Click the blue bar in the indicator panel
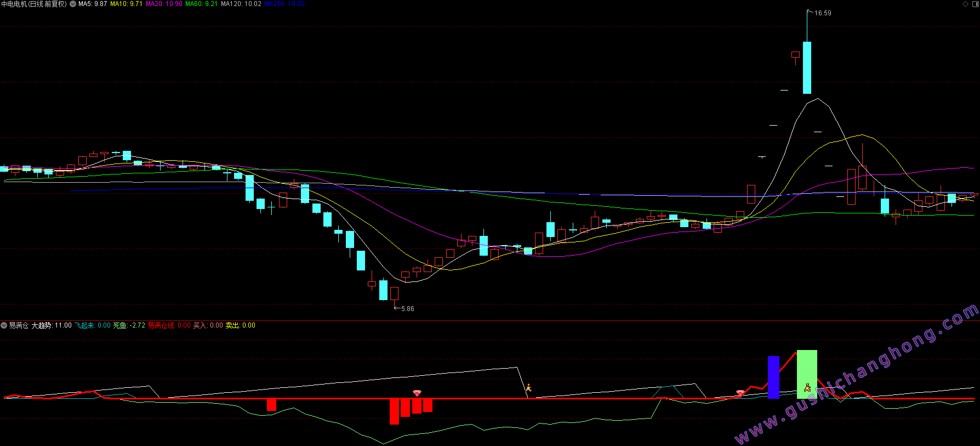This screenshot has height=446, width=980. tap(773, 377)
